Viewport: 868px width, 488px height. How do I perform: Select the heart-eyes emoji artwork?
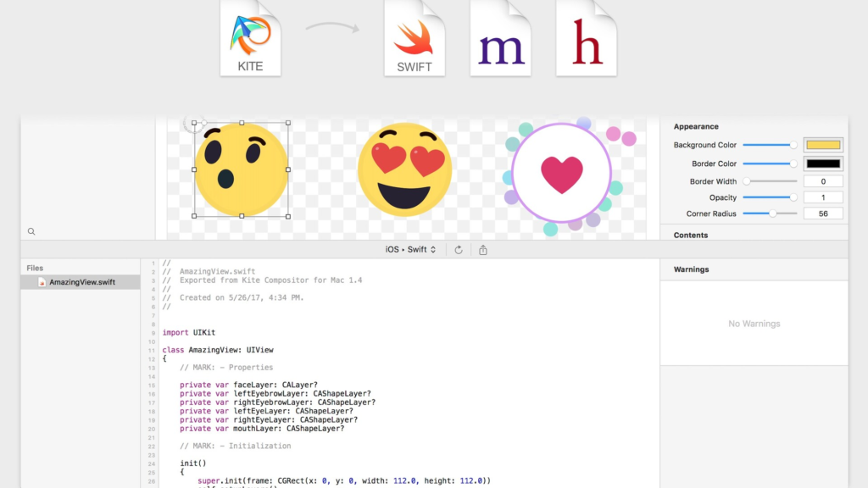[405, 166]
